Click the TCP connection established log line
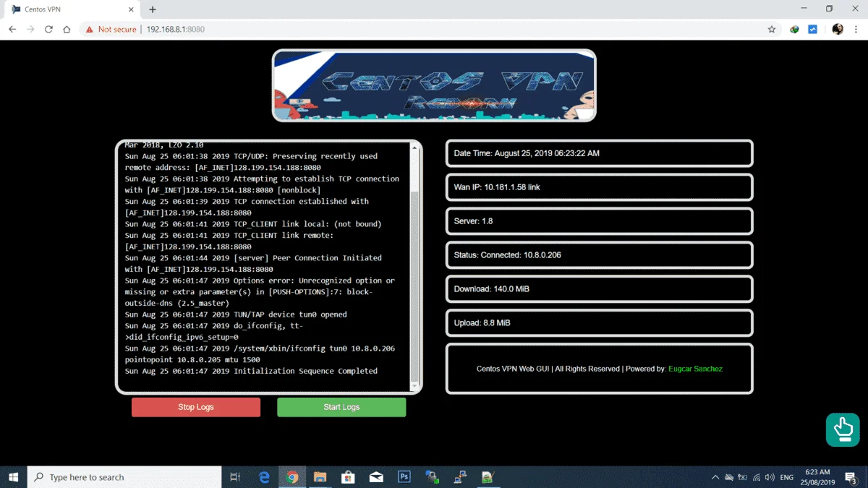This screenshot has width=868, height=488. pyautogui.click(x=247, y=207)
